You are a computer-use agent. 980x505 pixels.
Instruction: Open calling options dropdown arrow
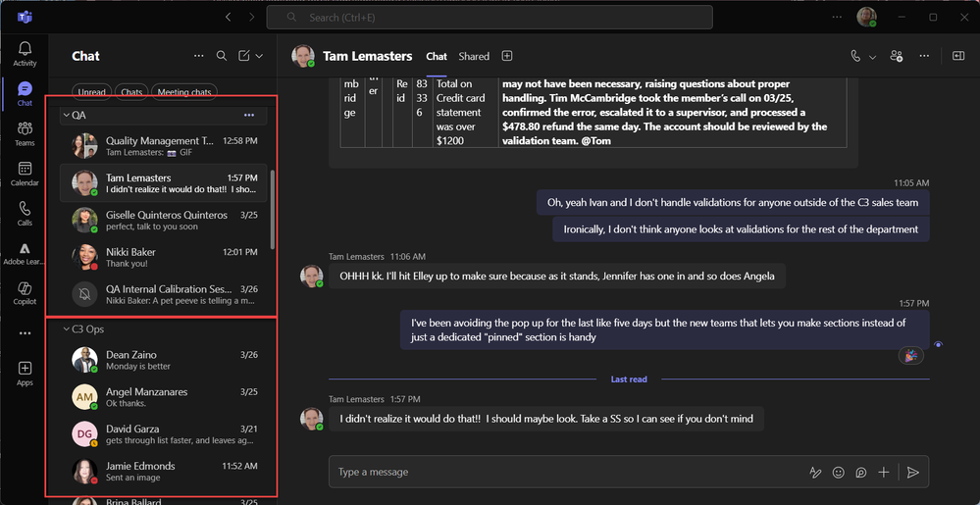pyautogui.click(x=872, y=57)
